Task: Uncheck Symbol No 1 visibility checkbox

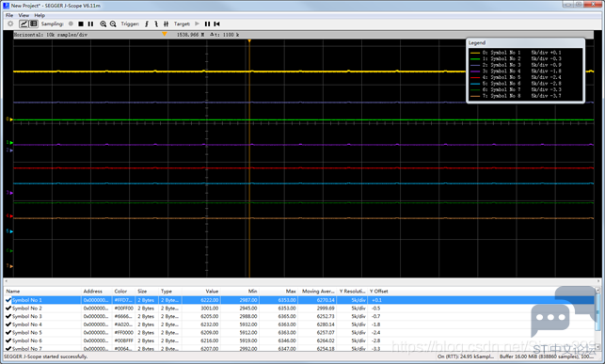Action: click(x=8, y=300)
